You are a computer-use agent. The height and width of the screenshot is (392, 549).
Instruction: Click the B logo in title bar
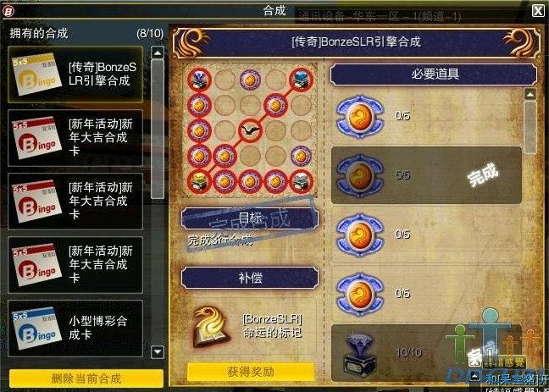click(x=8, y=11)
